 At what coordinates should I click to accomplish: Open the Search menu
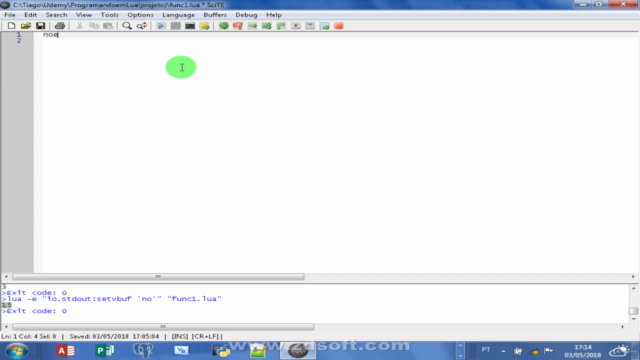click(x=56, y=15)
